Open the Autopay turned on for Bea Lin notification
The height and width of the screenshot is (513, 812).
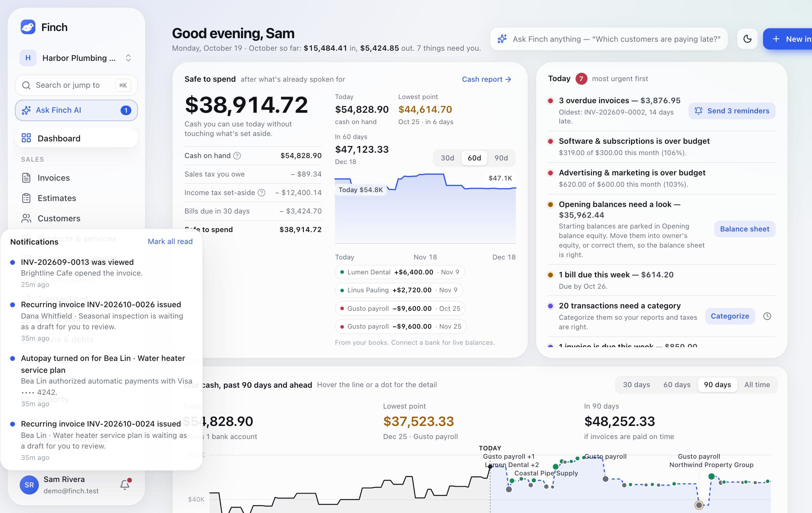click(101, 381)
